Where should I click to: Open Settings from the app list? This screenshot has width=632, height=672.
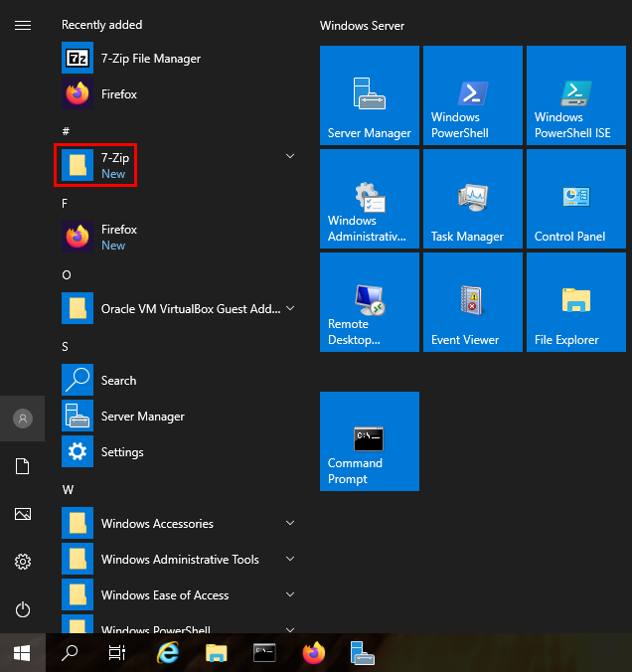tap(121, 452)
